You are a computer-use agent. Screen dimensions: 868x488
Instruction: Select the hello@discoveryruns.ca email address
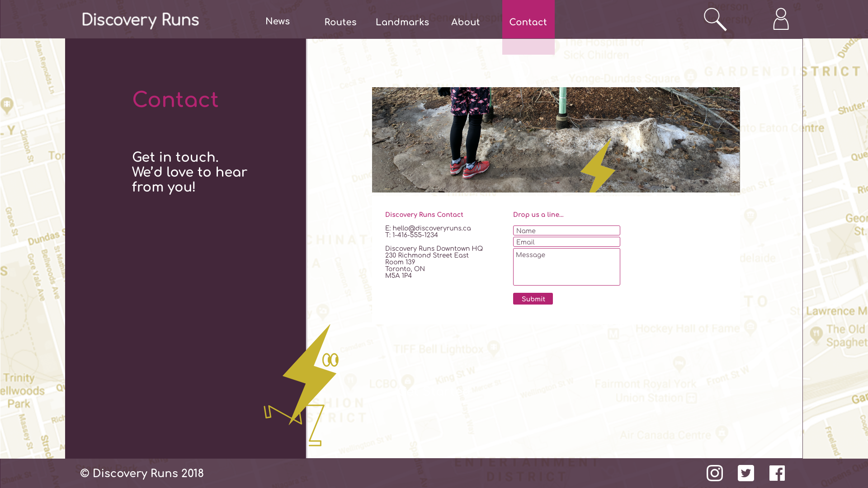432,228
